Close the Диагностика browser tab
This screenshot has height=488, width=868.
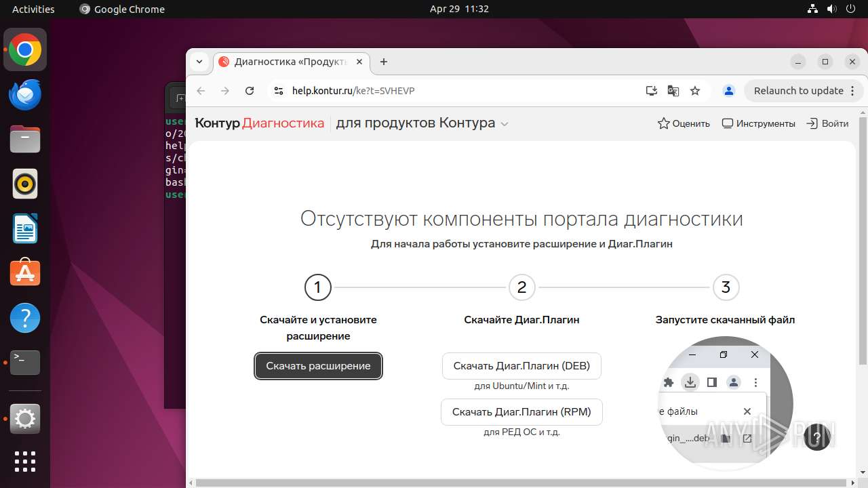pos(359,62)
